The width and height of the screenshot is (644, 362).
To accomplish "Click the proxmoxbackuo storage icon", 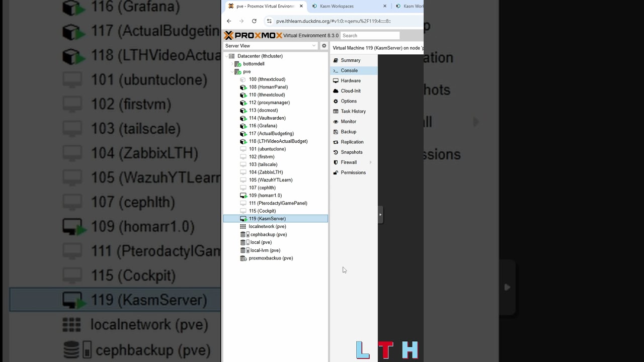I will (243, 258).
